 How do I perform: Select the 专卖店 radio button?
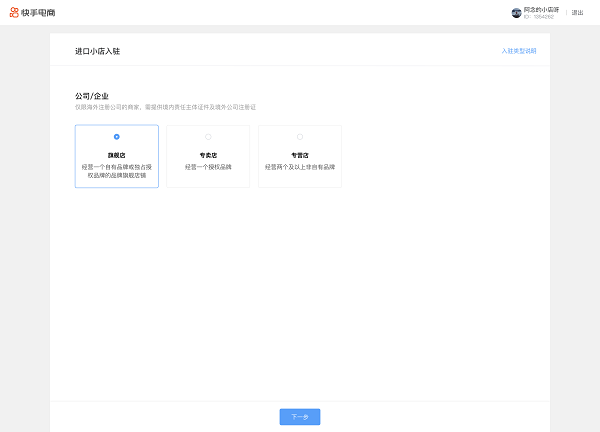coord(208,137)
